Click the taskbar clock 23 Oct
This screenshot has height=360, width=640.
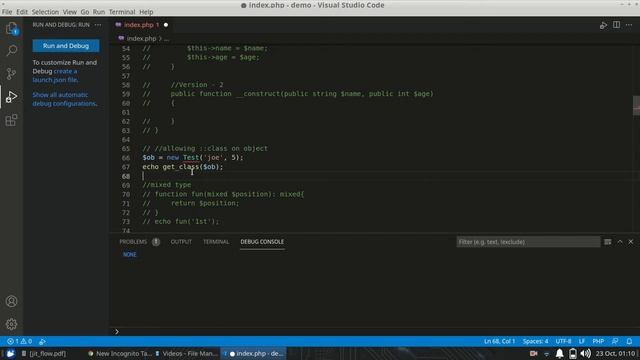click(615, 354)
